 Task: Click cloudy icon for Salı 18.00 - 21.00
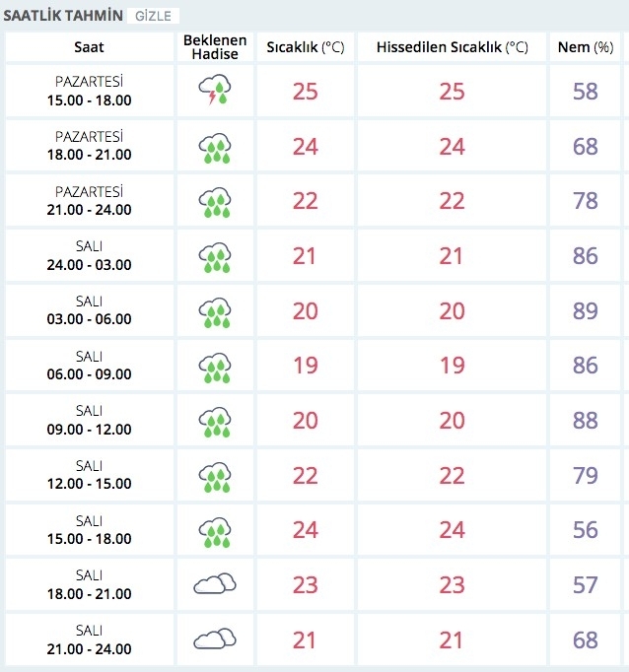(214, 584)
